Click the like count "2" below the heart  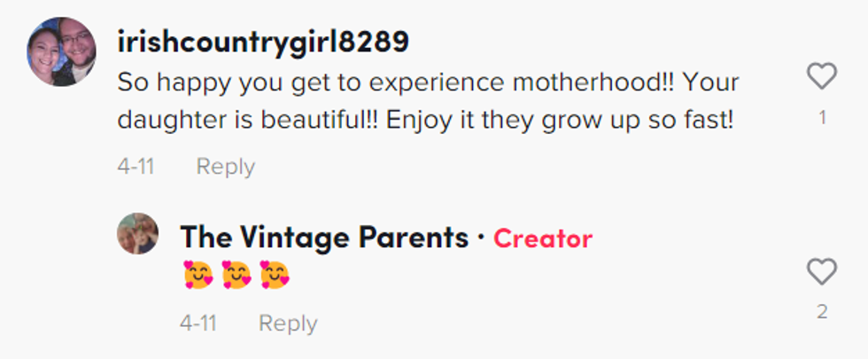coord(822,311)
